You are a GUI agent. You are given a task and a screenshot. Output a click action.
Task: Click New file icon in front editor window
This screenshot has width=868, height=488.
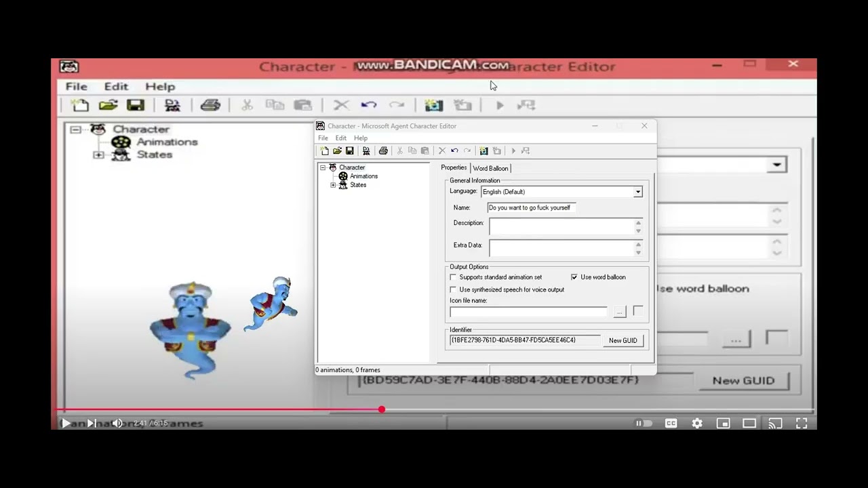[x=324, y=150]
